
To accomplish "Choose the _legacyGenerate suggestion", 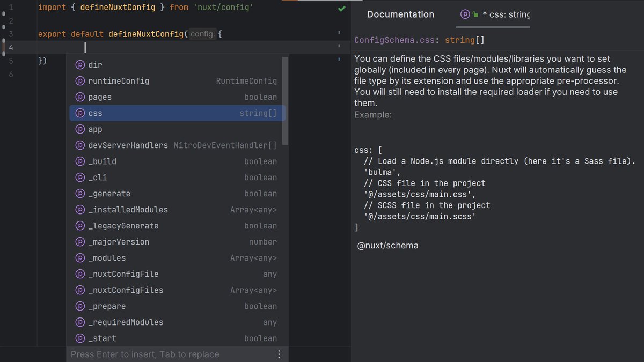I will click(x=175, y=226).
